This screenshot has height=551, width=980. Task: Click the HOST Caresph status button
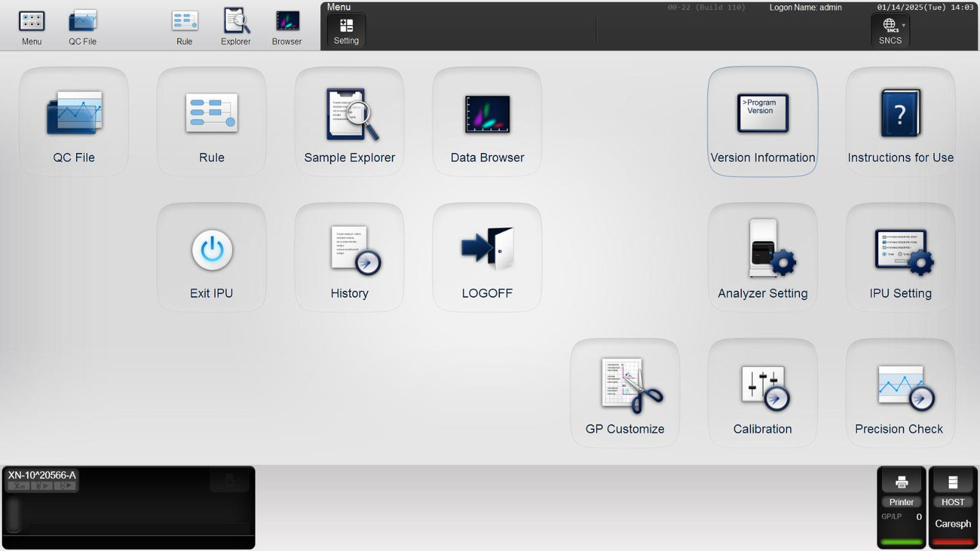click(x=953, y=507)
